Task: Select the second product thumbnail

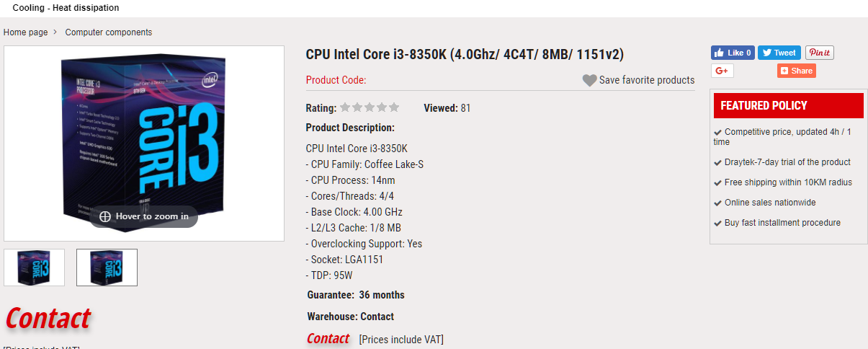Action: (107, 268)
